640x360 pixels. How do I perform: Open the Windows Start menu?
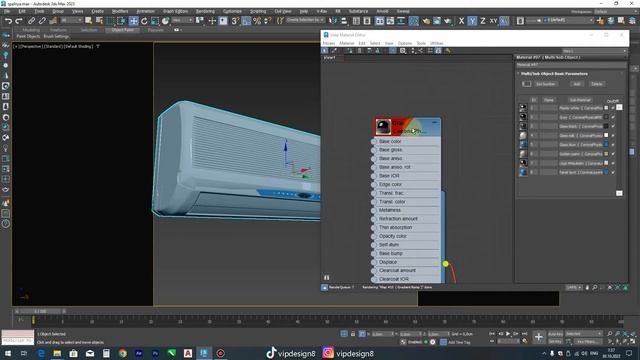[7, 353]
